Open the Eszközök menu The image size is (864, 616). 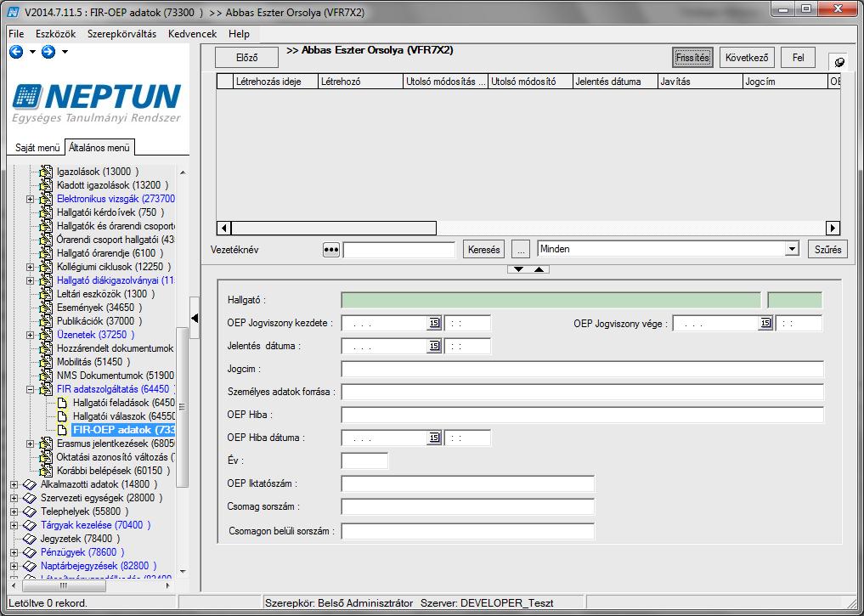coord(56,34)
